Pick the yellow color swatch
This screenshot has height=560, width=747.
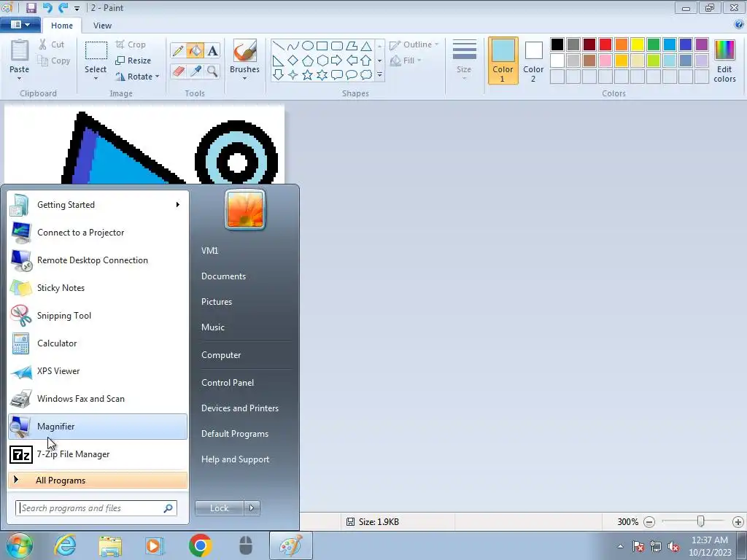638,44
